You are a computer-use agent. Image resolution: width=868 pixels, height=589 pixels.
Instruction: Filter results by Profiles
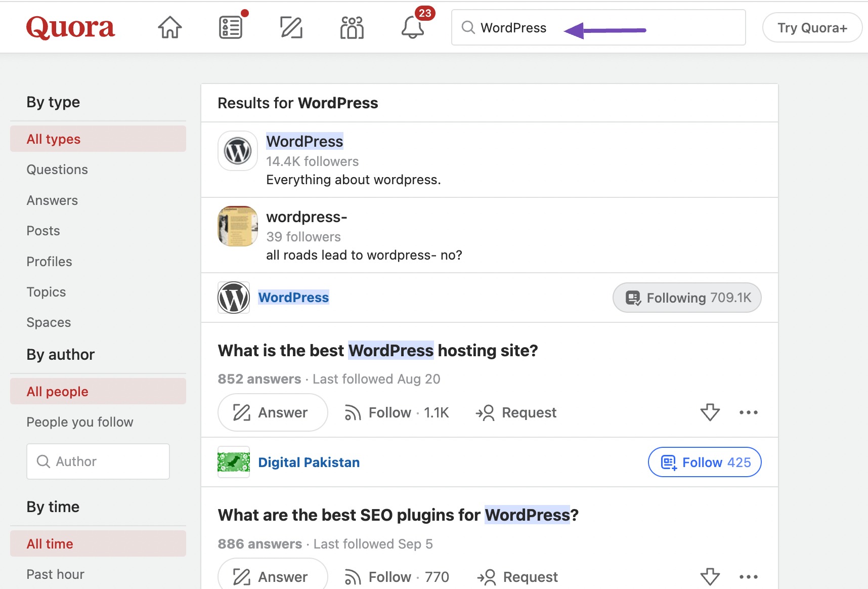(49, 262)
